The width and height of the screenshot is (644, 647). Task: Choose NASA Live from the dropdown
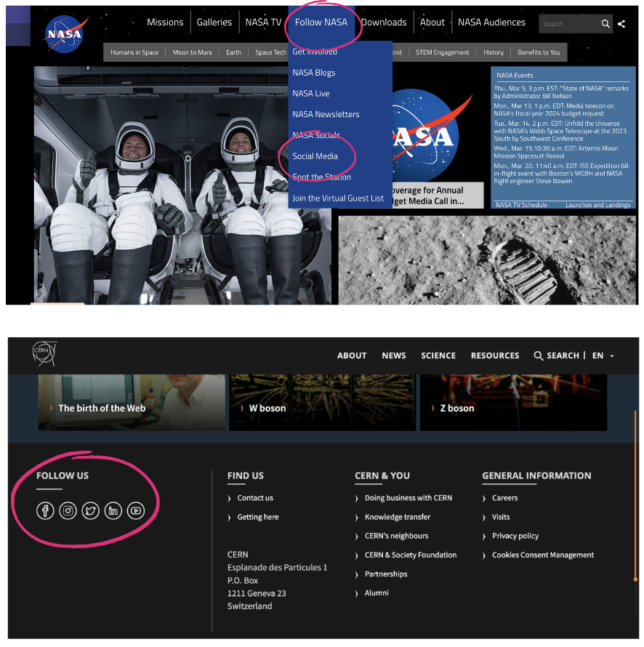click(x=311, y=94)
